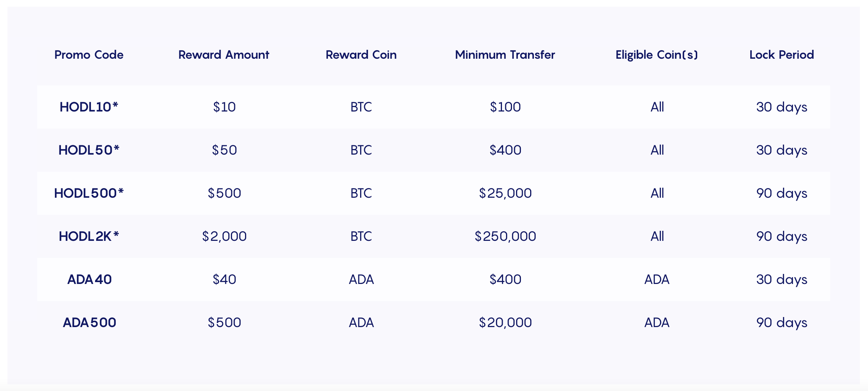Viewport: 868px width, 391px height.
Task: Click the $2,000 reward amount cell
Action: [x=224, y=236]
